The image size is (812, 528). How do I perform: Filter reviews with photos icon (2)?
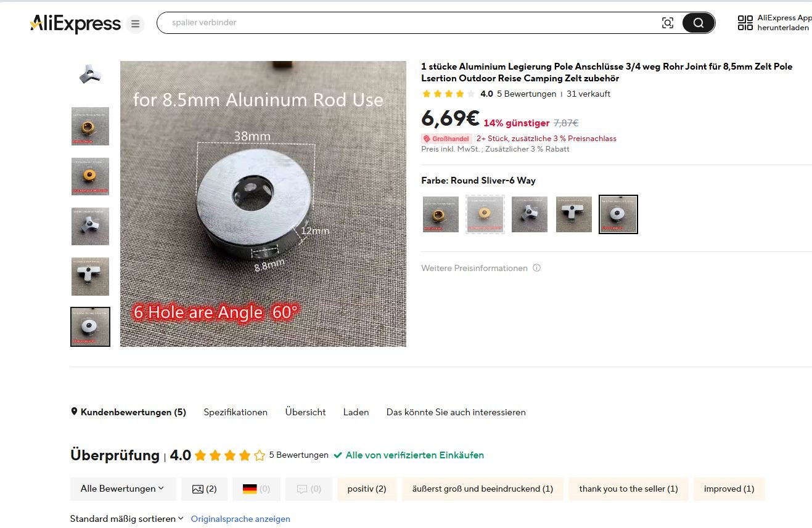pos(204,489)
